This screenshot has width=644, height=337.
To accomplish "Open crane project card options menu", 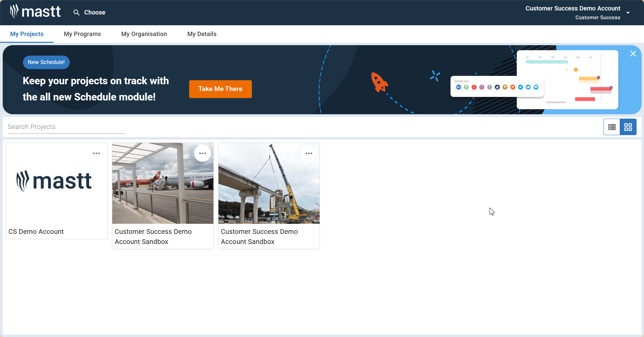I will tap(309, 153).
